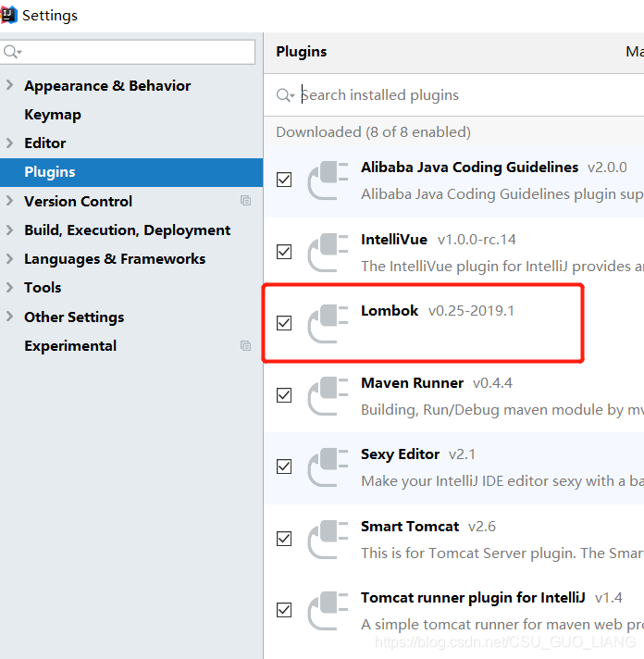Click the Maven Runner description text
This screenshot has height=659, width=644.
(x=502, y=410)
